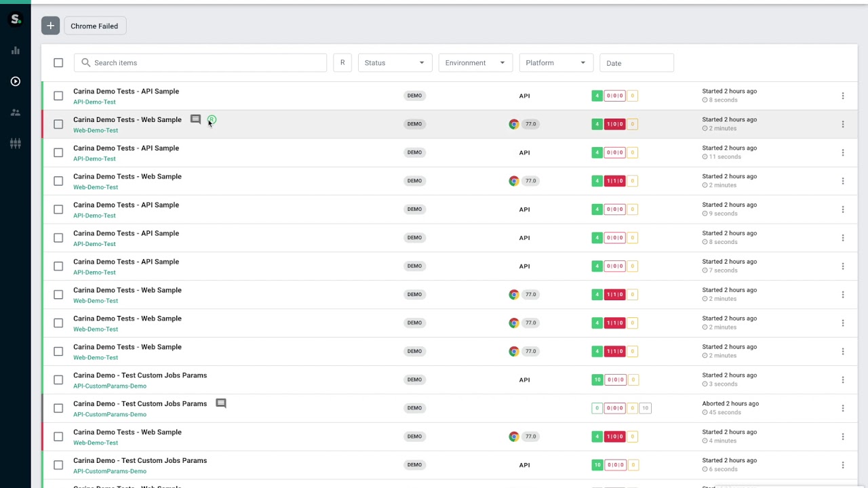Viewport: 868px width, 488px height.
Task: Open kebab menu for 7 seconds API run
Action: pos(843,266)
